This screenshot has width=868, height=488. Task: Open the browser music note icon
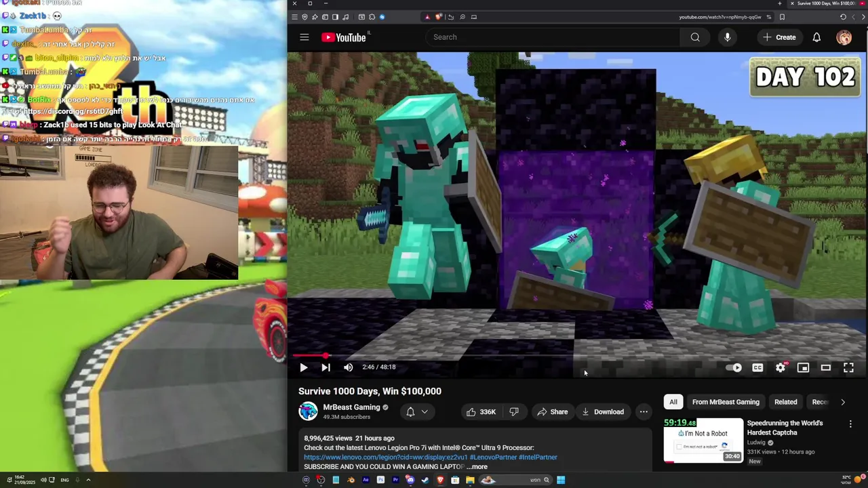(x=346, y=17)
